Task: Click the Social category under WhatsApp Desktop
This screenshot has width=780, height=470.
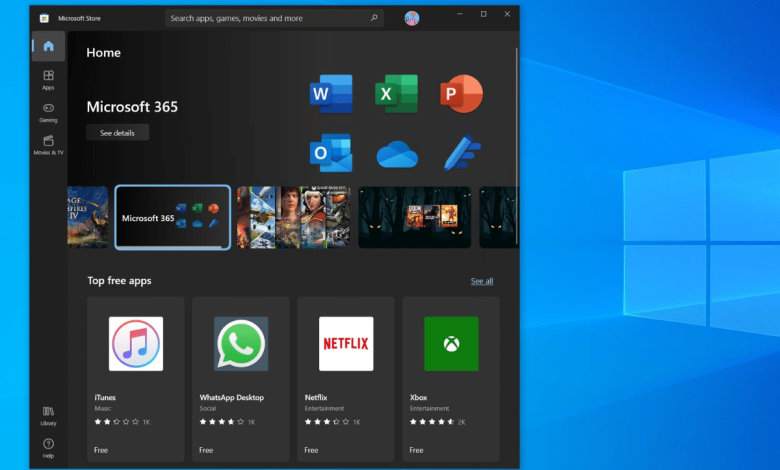Action: (x=208, y=408)
